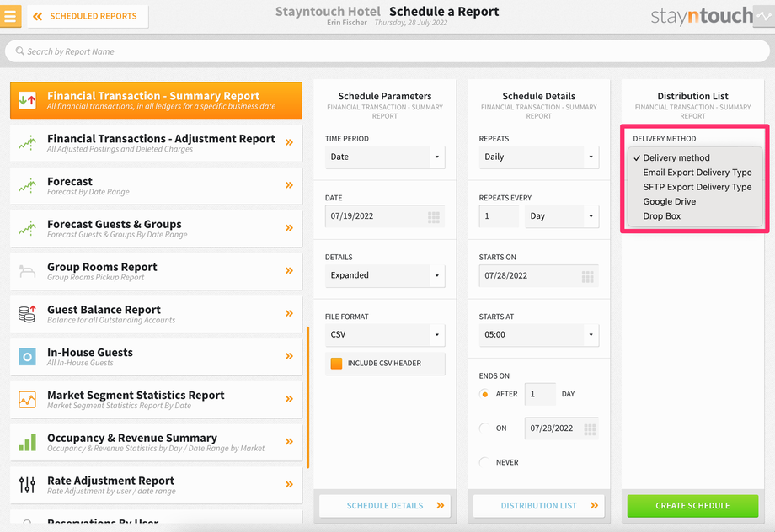The height and width of the screenshot is (532, 775).
Task: Click the search magnifier icon
Action: 19,51
